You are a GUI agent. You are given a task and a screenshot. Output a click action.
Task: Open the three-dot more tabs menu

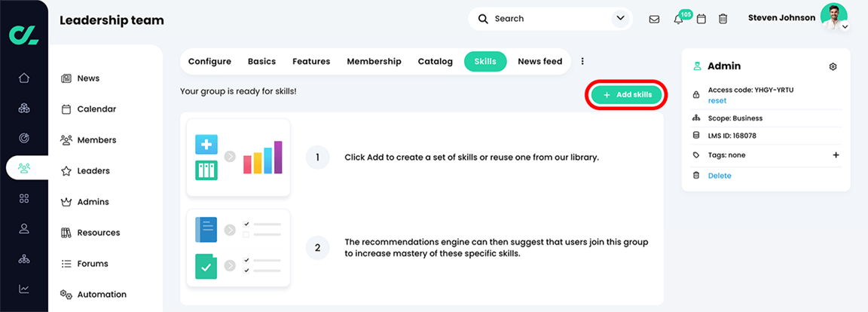click(x=582, y=61)
